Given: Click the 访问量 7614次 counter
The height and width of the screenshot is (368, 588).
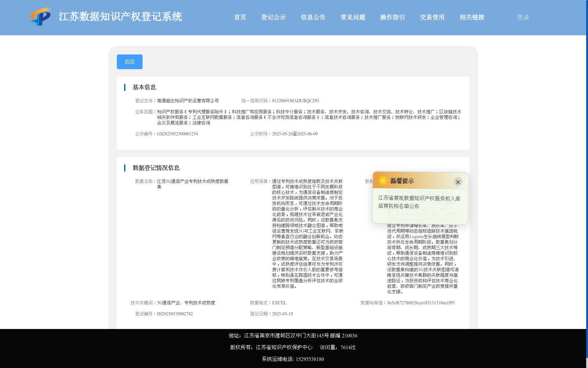Looking at the screenshot, I should point(338,347).
